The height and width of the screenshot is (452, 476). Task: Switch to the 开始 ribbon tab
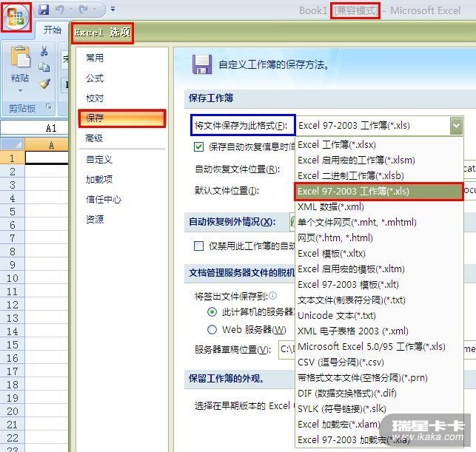pyautogui.click(x=52, y=30)
